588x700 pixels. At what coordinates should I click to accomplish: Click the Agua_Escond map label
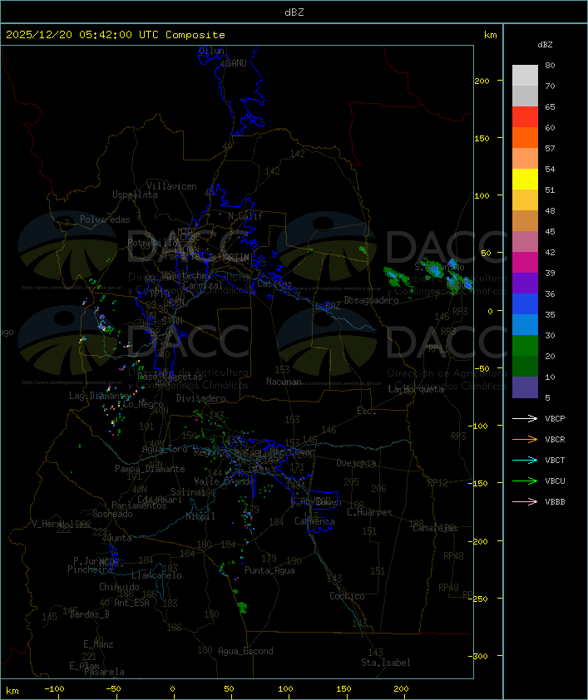pos(245,651)
